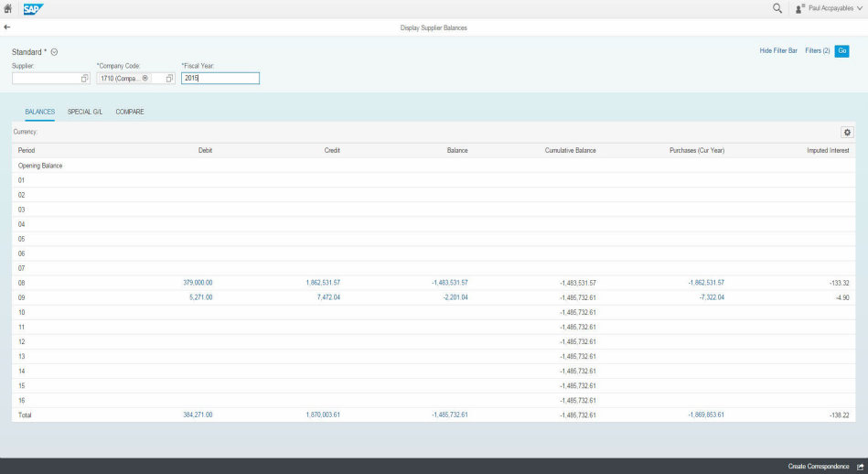This screenshot has height=474, width=868.
Task: Open value help for Supplier field
Action: [x=84, y=79]
